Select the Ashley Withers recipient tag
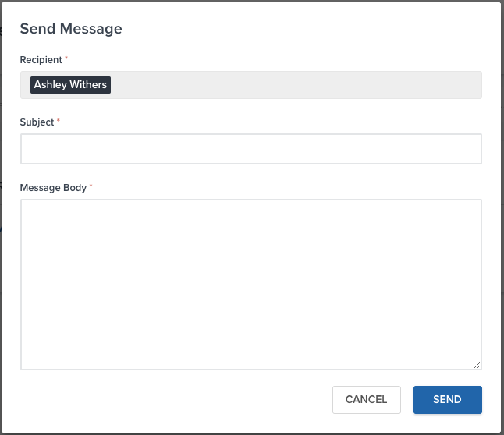 [70, 85]
